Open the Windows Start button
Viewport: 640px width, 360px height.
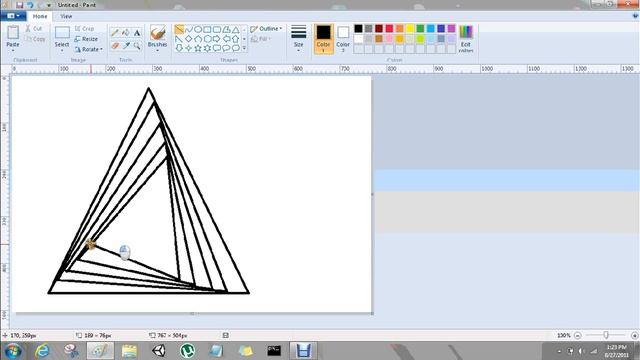pyautogui.click(x=13, y=351)
